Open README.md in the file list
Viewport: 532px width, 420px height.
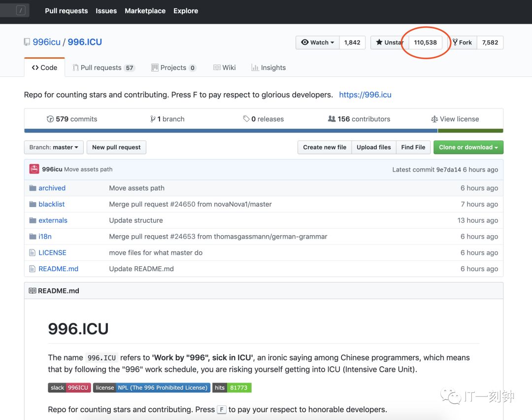[58, 269]
